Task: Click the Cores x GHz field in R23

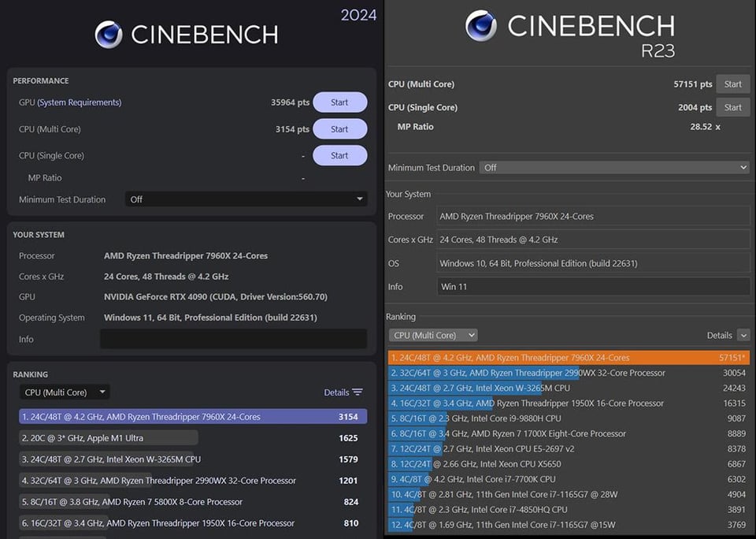Action: [x=593, y=240]
